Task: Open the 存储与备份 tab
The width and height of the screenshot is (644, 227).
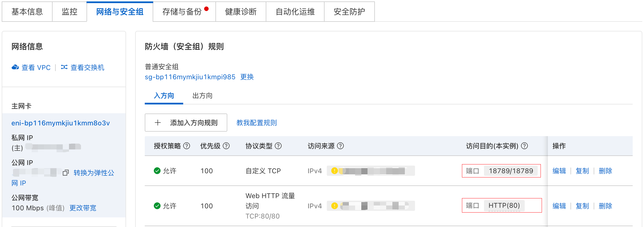Action: click(182, 12)
